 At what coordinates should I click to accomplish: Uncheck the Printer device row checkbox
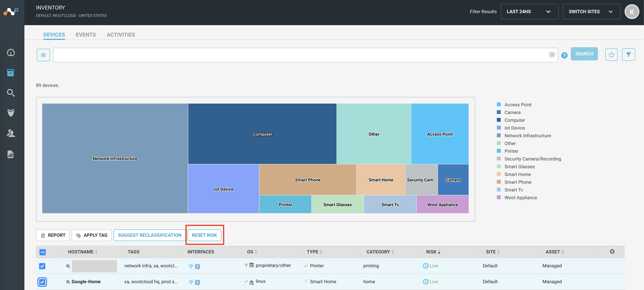[42, 266]
